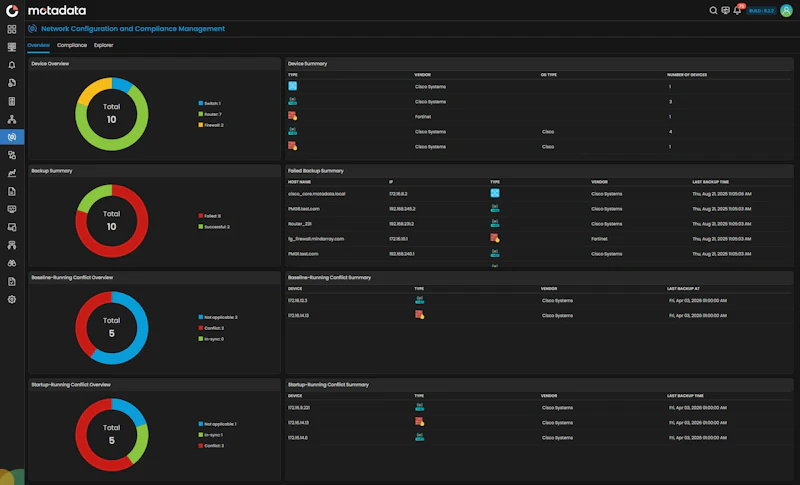Select the Overview tab
800x485 pixels.
[x=38, y=45]
